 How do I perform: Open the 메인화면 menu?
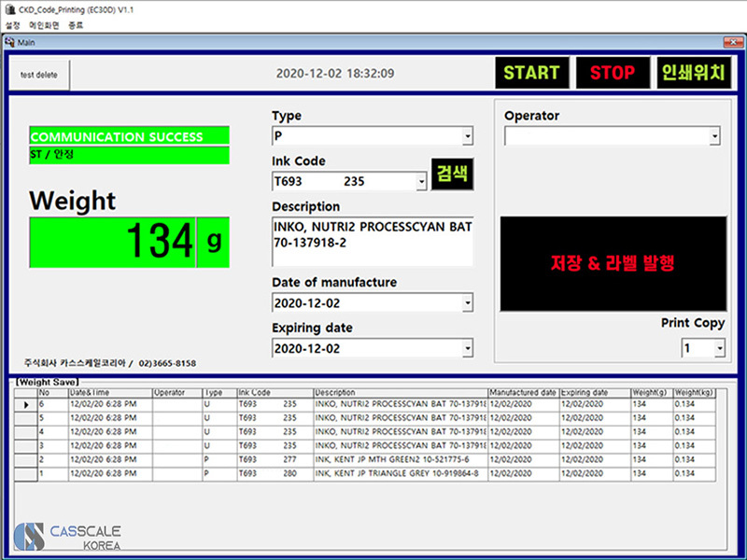coord(44,25)
